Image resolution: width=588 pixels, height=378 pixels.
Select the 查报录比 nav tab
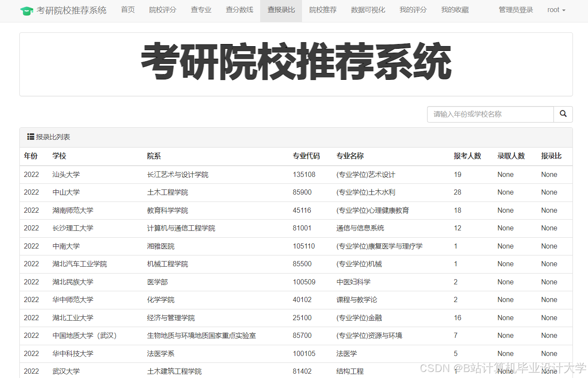(281, 10)
